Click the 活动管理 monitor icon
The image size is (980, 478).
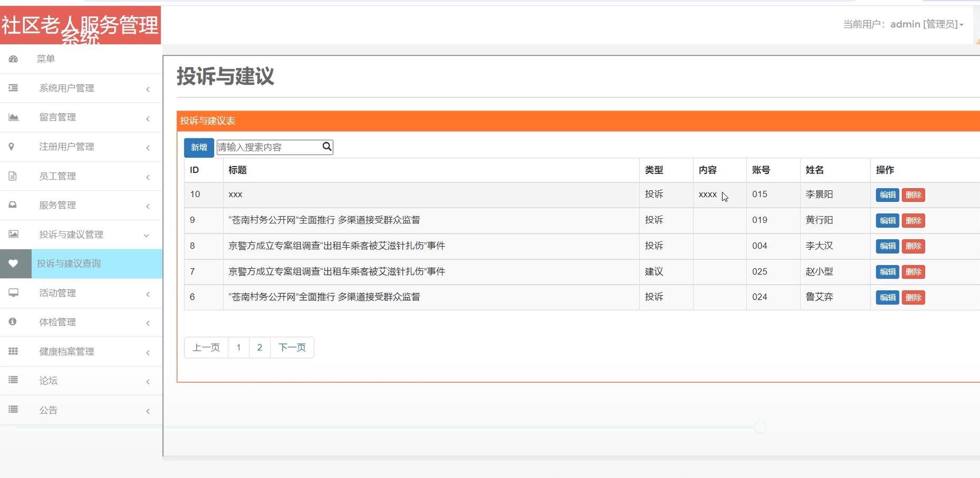point(13,293)
